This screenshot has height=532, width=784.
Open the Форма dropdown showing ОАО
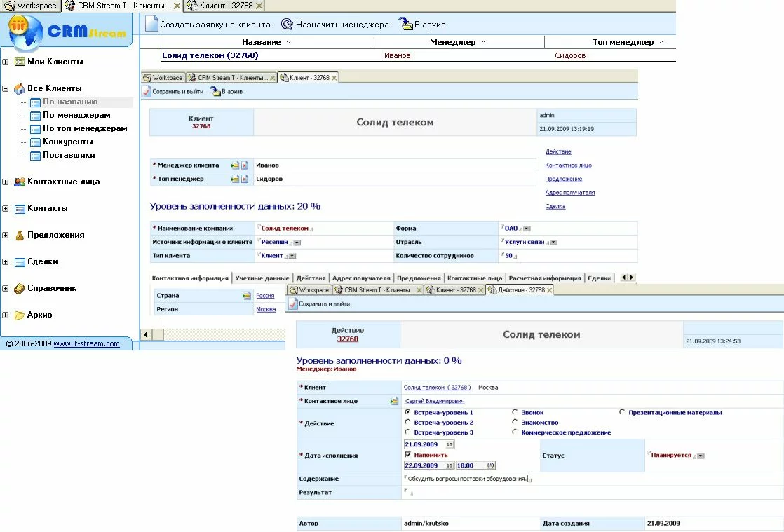527,229
